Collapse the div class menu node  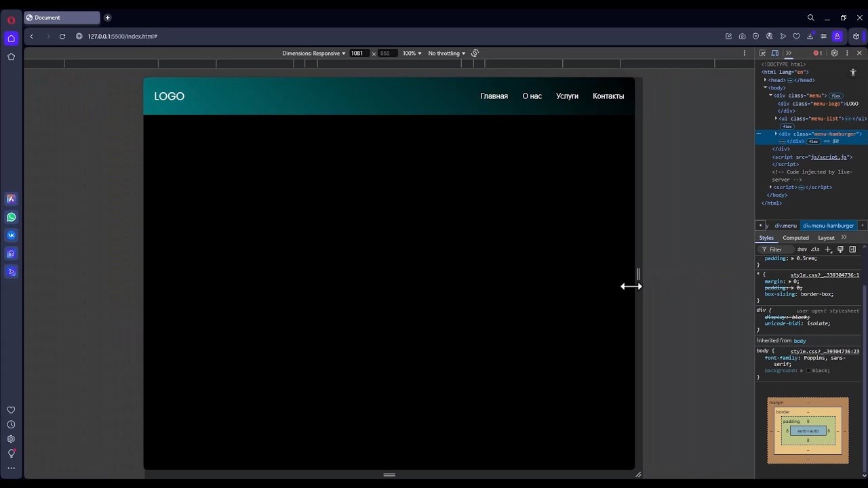(770, 96)
